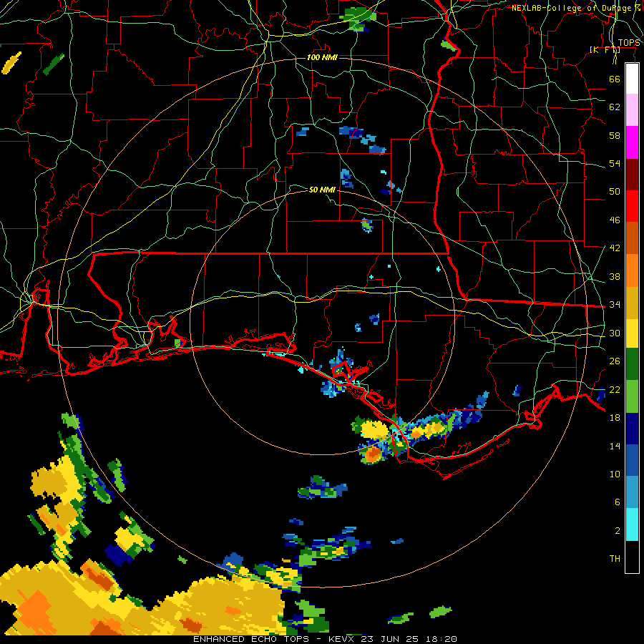The image size is (644, 644).
Task: Click the light green legend swatch
Action: tap(632, 396)
